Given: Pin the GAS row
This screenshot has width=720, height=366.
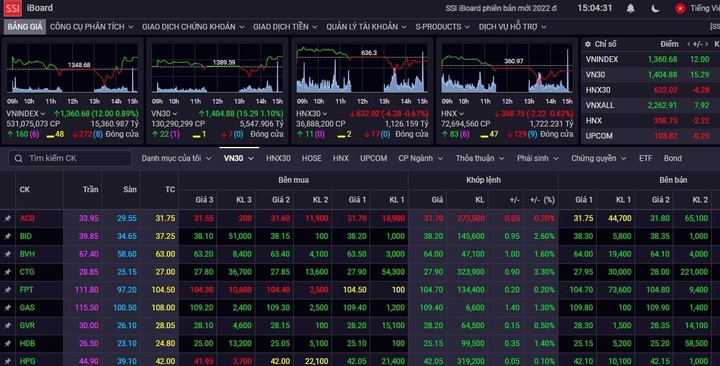Looking at the screenshot, I should coord(8,308).
